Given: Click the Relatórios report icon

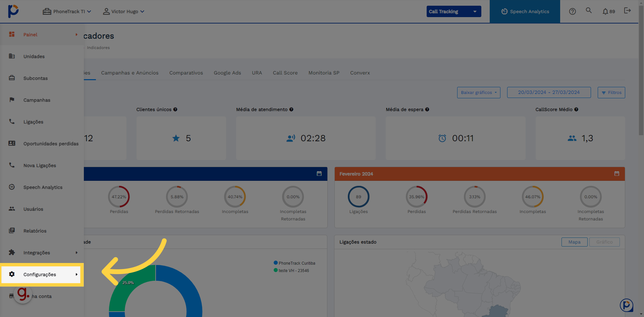Looking at the screenshot, I should 12,230.
